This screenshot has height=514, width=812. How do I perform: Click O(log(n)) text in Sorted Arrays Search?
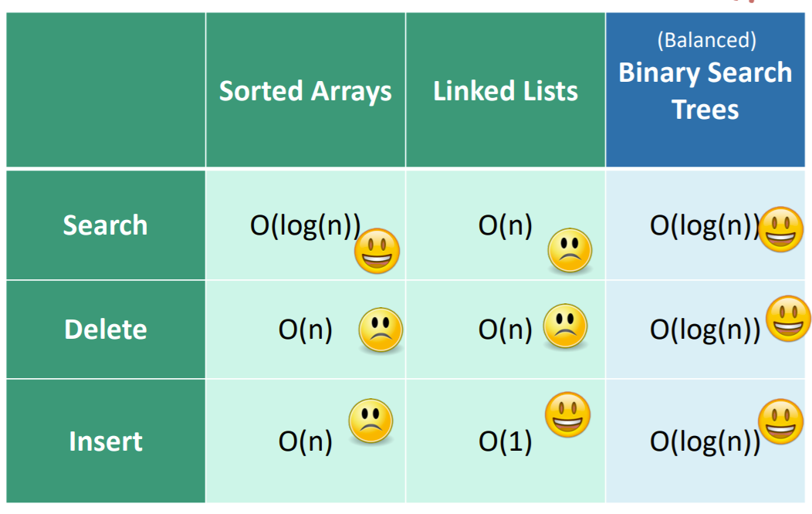click(x=305, y=225)
